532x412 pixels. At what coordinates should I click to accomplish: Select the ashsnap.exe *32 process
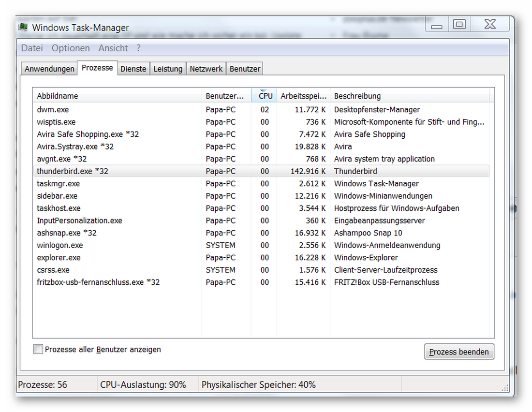[x=261, y=233]
